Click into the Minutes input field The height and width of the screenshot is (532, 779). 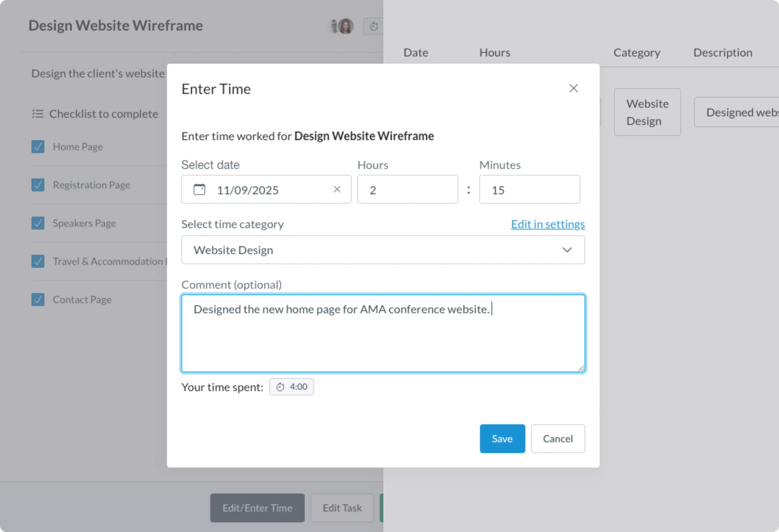pos(529,190)
